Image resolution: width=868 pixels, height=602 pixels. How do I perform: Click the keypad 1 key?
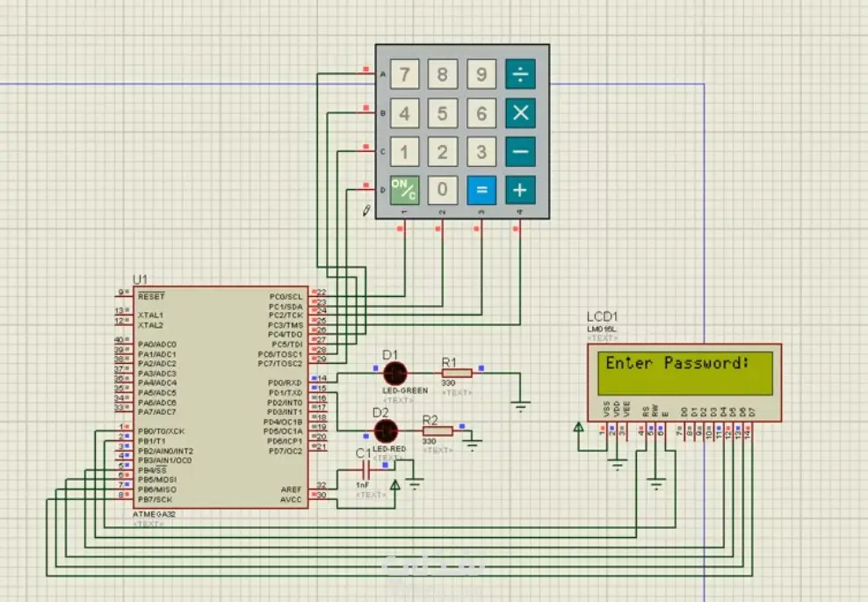click(405, 152)
